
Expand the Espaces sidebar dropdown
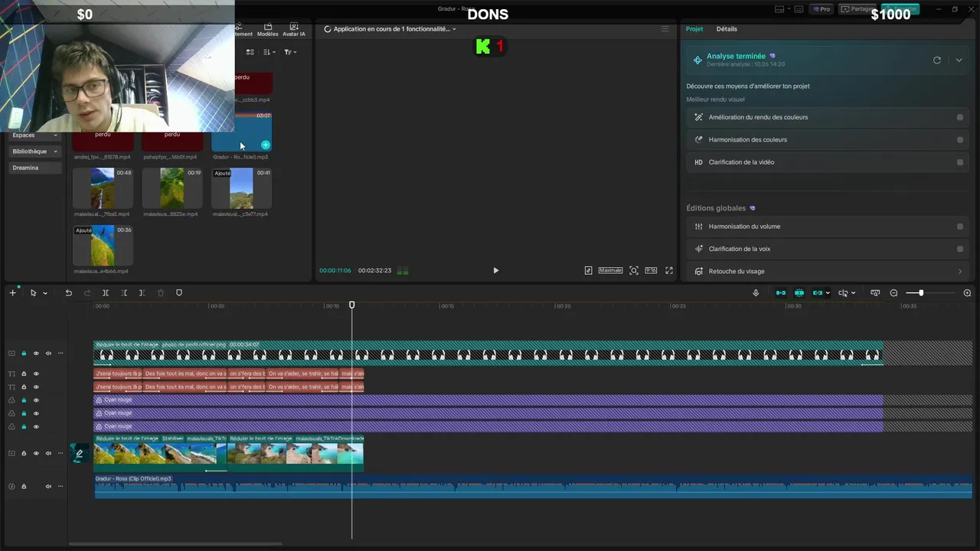pyautogui.click(x=55, y=135)
